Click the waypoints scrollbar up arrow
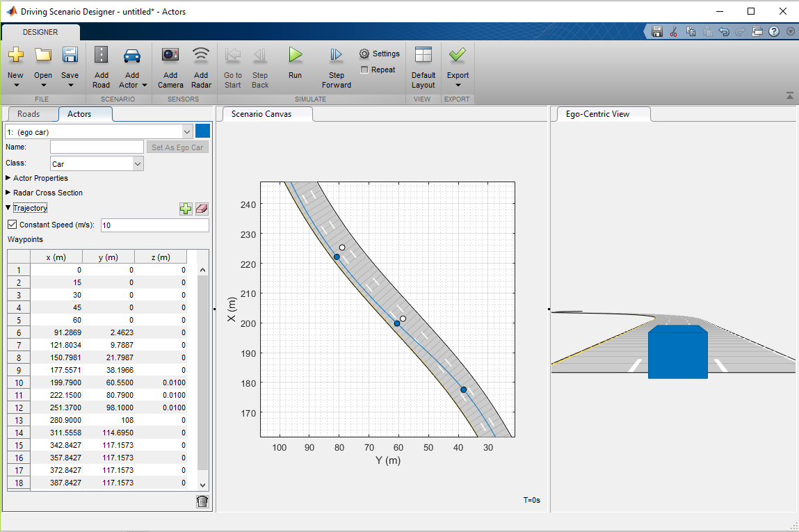799x532 pixels. point(203,270)
